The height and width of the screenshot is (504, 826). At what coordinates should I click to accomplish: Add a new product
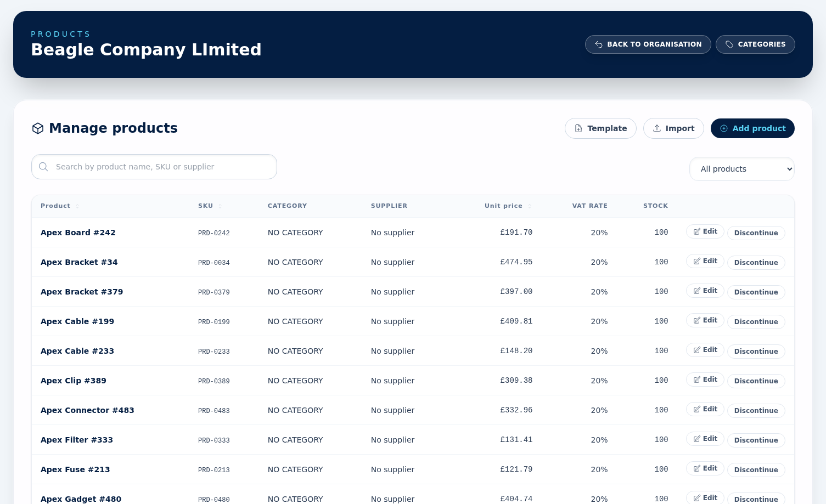click(752, 128)
